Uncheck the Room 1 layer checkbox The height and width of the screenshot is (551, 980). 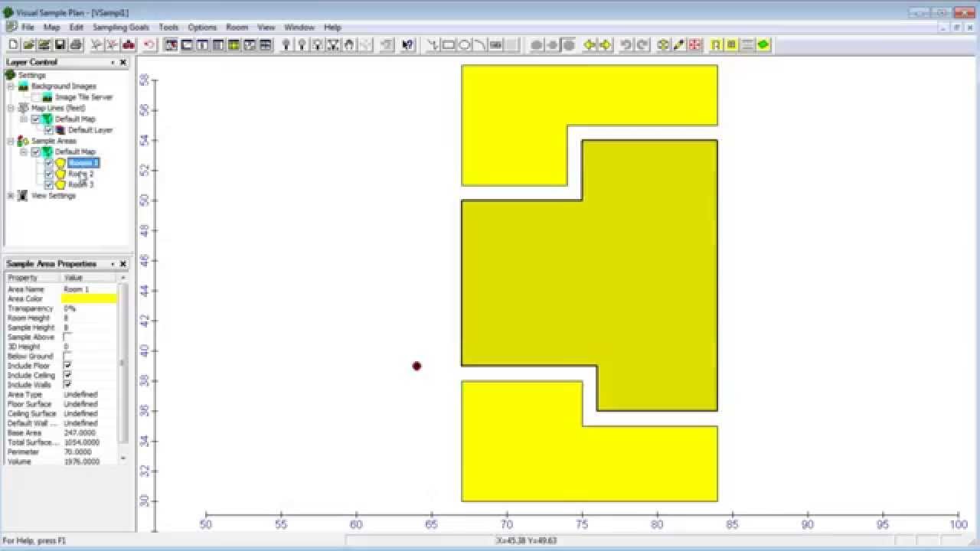(49, 163)
